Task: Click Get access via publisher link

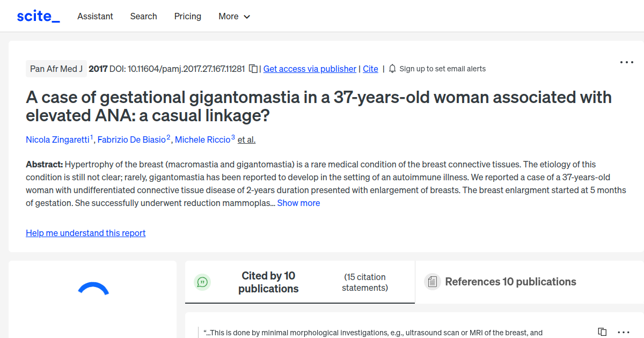Action: (x=310, y=69)
